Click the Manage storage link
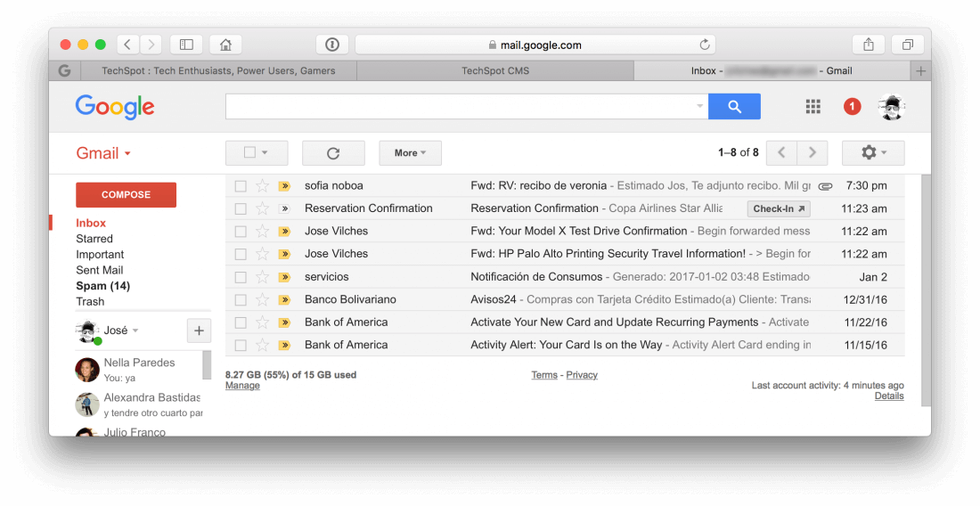Viewport: 980px width, 506px height. tap(242, 386)
